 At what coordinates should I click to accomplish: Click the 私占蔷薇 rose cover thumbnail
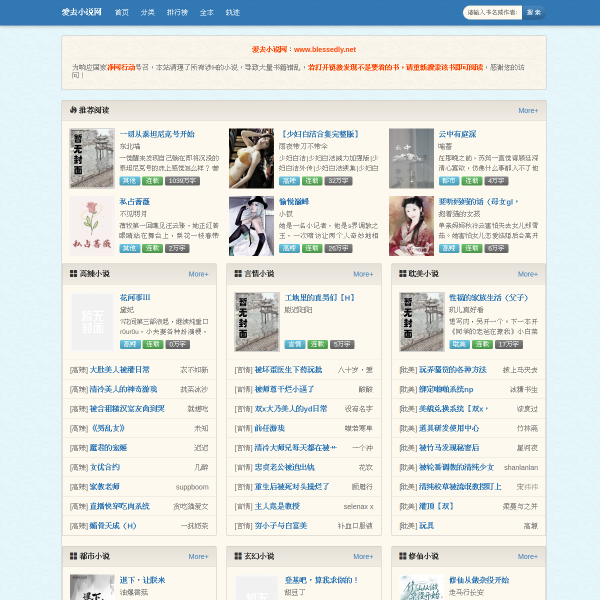[x=92, y=226]
